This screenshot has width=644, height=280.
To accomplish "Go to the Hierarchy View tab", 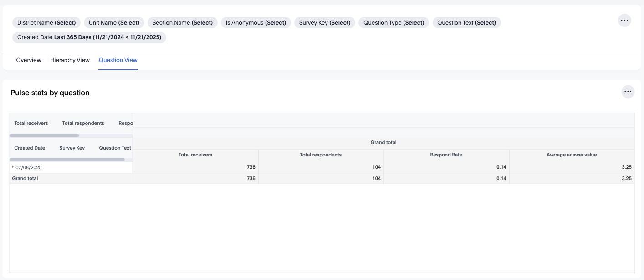I will [x=70, y=60].
